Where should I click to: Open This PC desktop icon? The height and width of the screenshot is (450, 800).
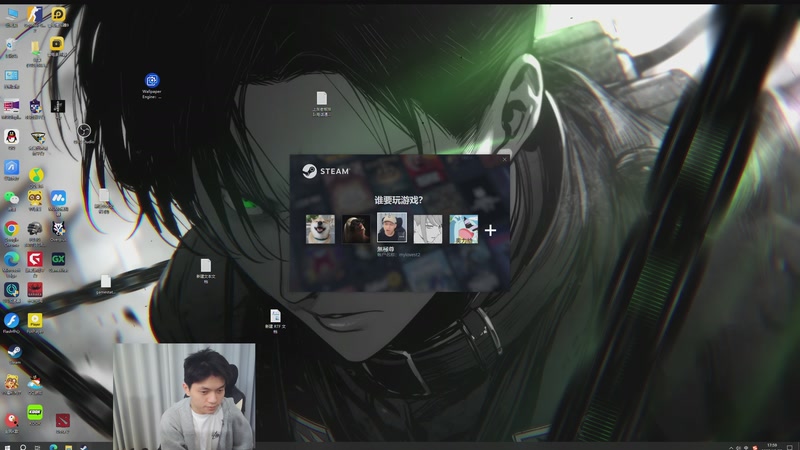[11, 15]
